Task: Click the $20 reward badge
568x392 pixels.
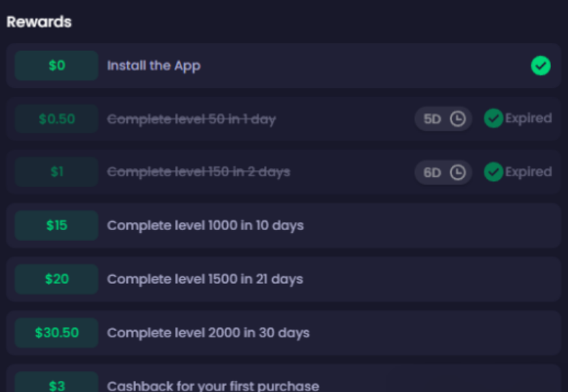Action: 56,279
